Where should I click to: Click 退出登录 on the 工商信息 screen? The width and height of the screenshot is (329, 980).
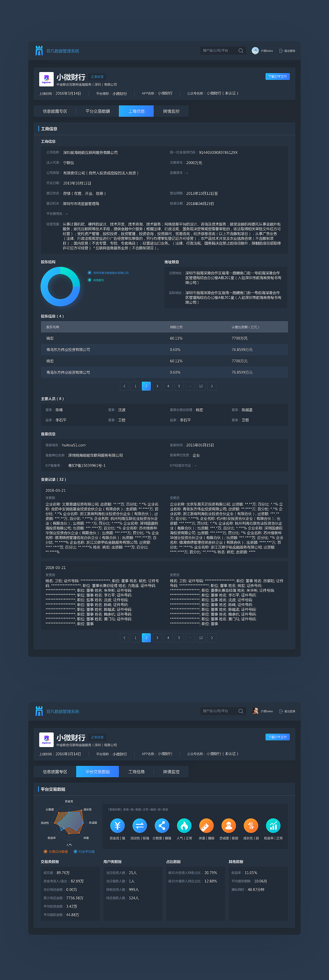[x=287, y=51]
